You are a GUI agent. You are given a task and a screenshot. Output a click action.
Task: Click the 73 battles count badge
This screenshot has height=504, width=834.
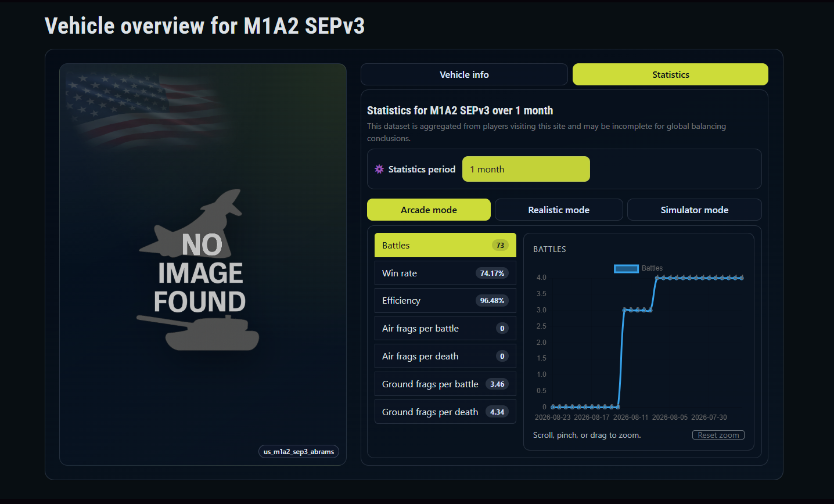pos(500,245)
